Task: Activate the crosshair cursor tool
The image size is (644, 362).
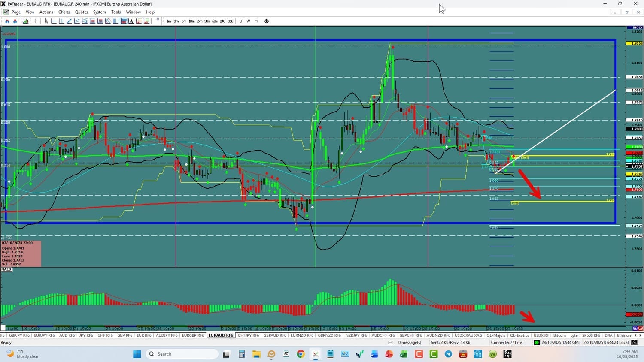Action: click(x=36, y=21)
